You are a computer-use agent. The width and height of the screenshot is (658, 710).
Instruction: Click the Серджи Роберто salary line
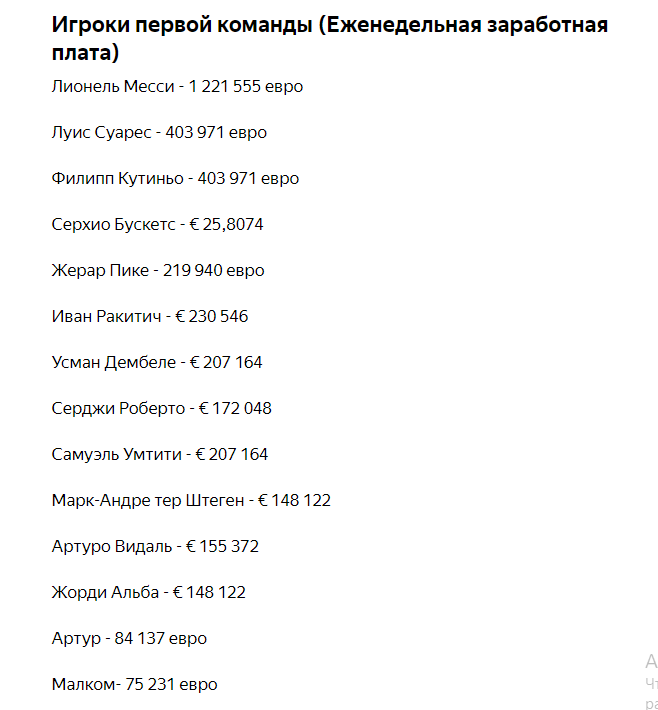point(162,408)
